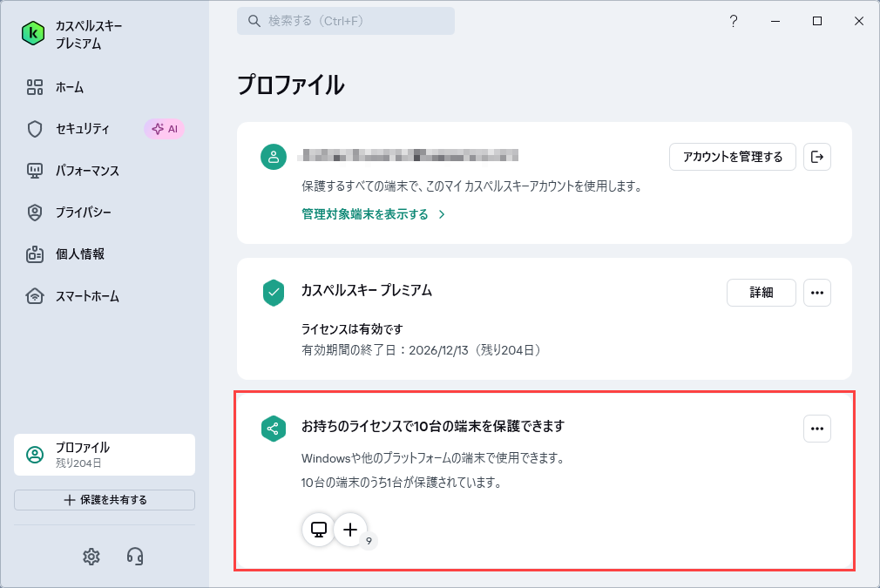The height and width of the screenshot is (588, 880).
Task: Open three-dot menu in device sharing card
Action: click(x=817, y=429)
